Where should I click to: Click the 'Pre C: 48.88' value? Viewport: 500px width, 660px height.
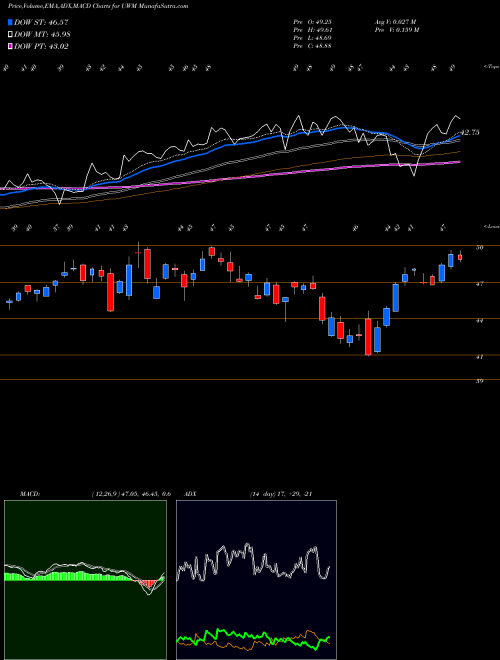coord(313,46)
